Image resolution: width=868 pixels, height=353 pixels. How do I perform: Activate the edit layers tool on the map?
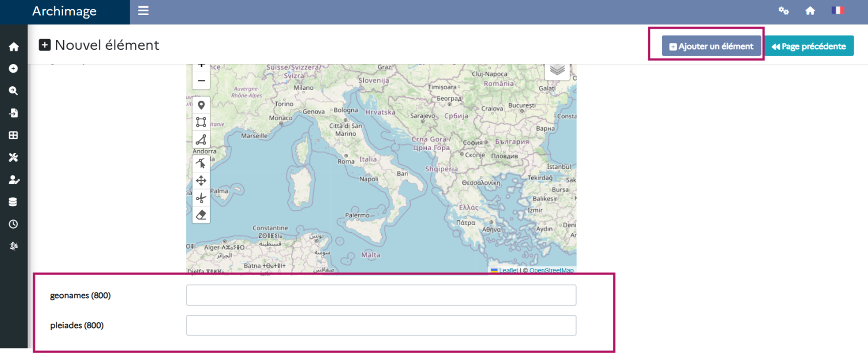201,164
